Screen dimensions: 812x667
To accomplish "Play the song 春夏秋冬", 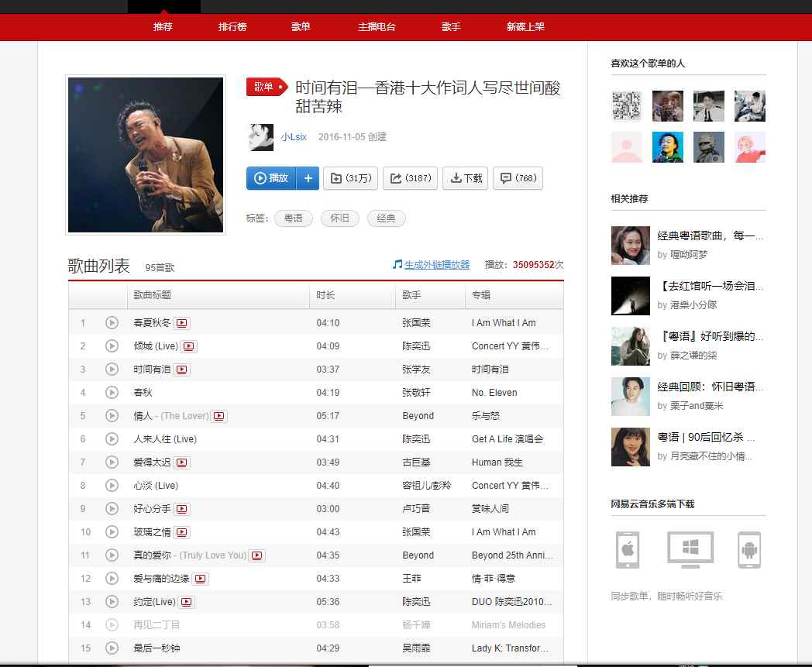I will click(112, 323).
